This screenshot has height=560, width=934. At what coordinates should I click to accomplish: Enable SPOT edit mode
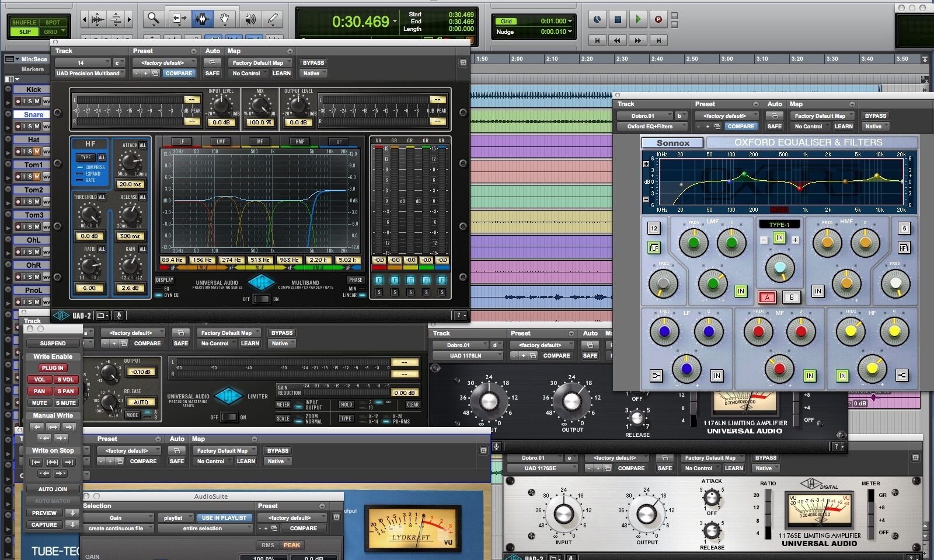[x=53, y=22]
